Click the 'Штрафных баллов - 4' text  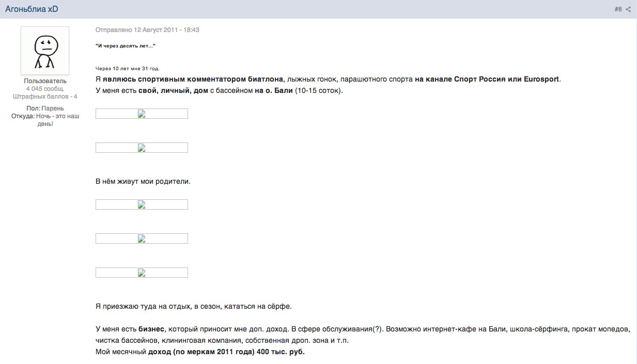[45, 97]
